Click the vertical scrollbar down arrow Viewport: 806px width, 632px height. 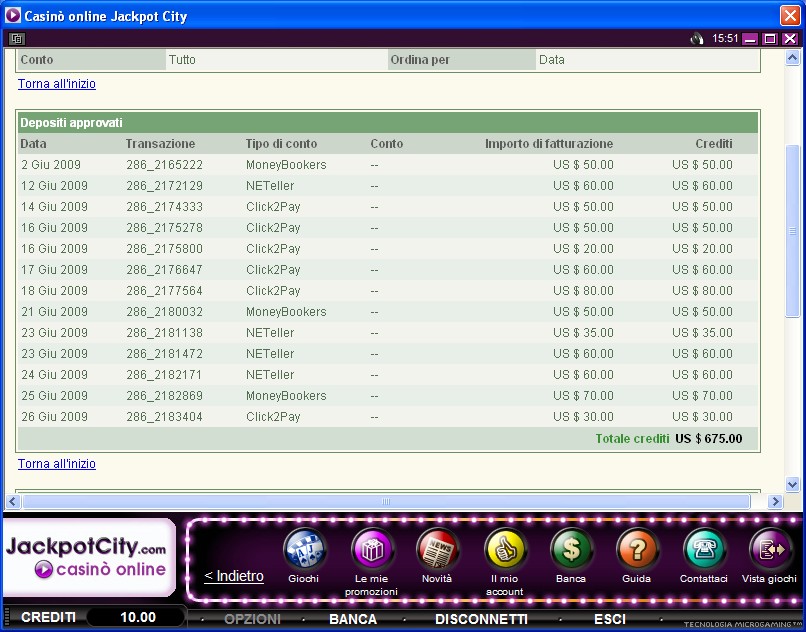coord(792,484)
